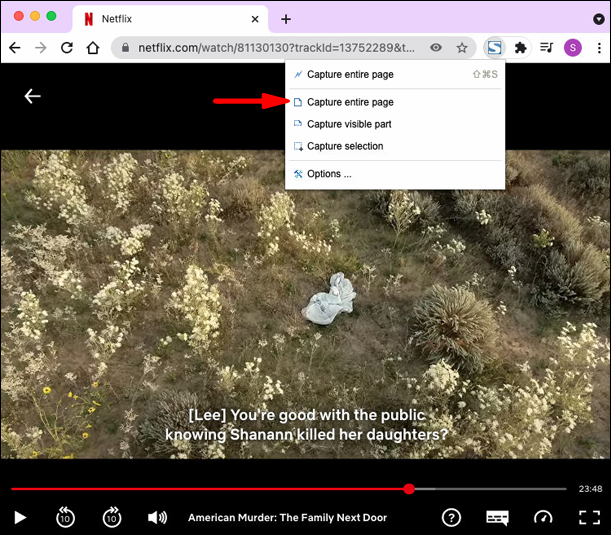Image resolution: width=611 pixels, height=535 pixels.
Task: Open the media controls playlist icon
Action: coord(546,48)
